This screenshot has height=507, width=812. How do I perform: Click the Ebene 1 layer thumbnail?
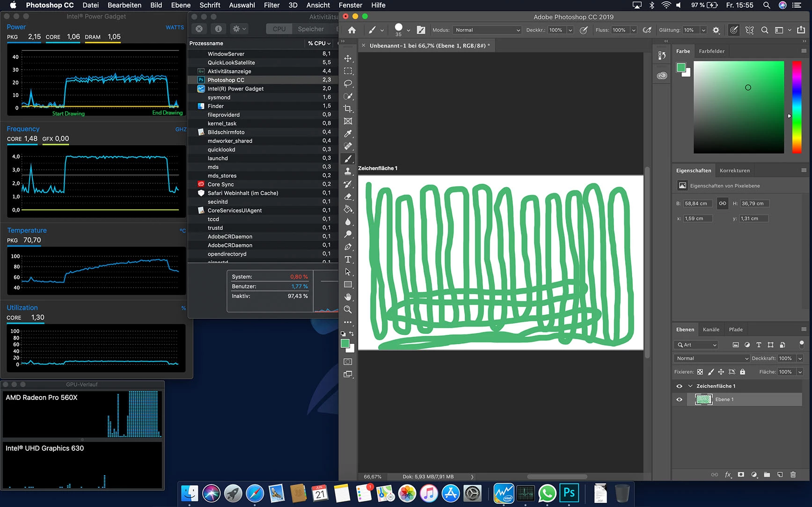pyautogui.click(x=703, y=399)
